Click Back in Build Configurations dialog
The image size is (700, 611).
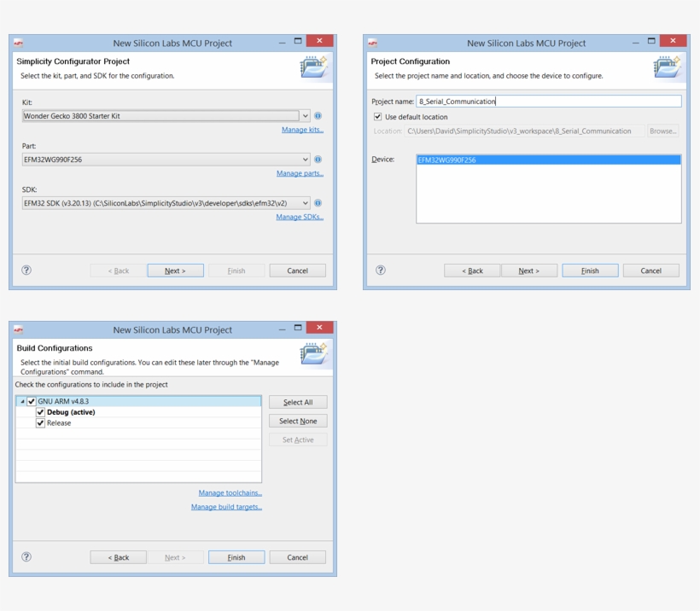[119, 557]
